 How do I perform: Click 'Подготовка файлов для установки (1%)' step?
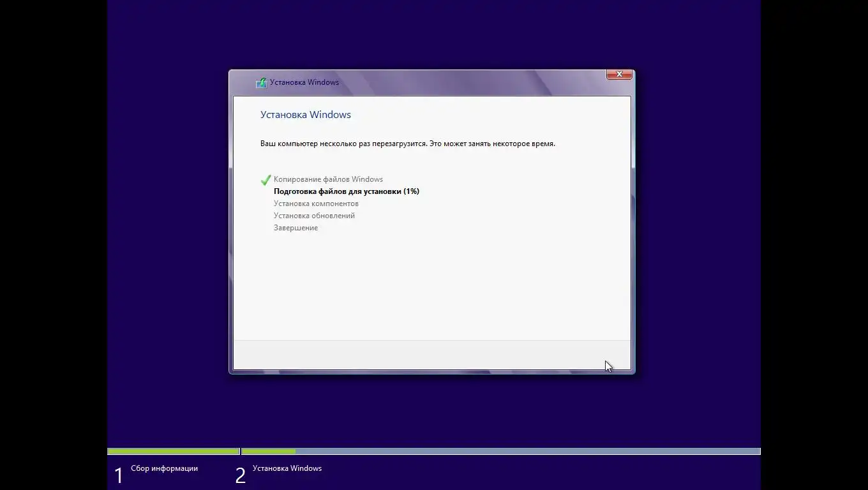coord(347,191)
